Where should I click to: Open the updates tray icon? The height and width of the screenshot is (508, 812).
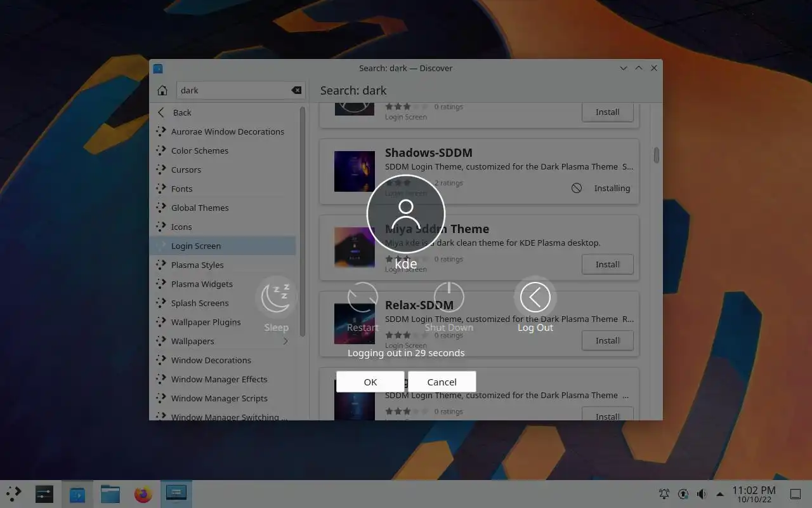683,493
